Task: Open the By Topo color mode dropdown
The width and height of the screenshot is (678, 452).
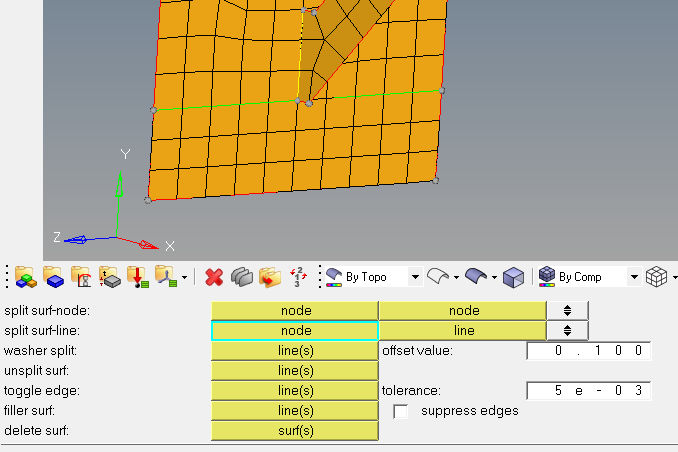Action: coord(415,277)
